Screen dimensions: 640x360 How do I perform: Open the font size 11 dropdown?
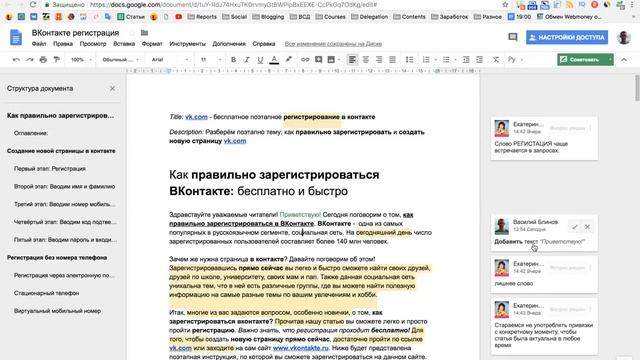click(210, 60)
